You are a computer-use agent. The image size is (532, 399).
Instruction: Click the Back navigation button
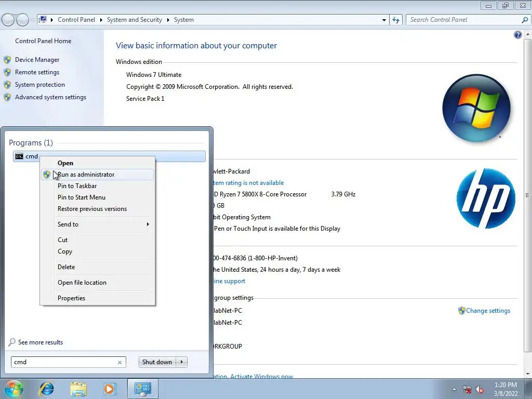click(8, 20)
